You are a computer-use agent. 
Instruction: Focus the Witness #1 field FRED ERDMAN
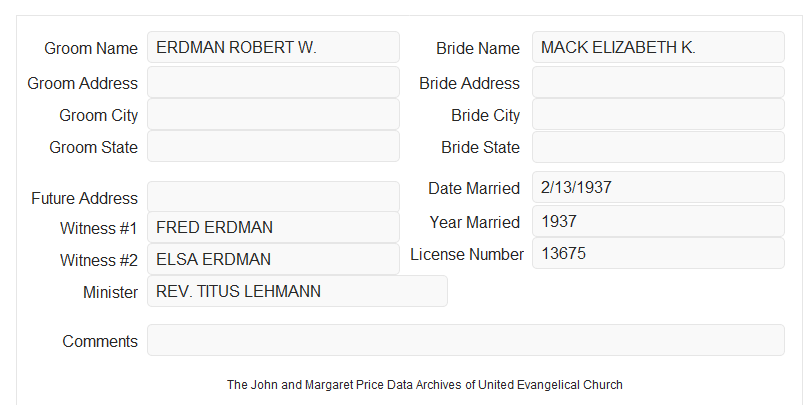click(x=273, y=227)
